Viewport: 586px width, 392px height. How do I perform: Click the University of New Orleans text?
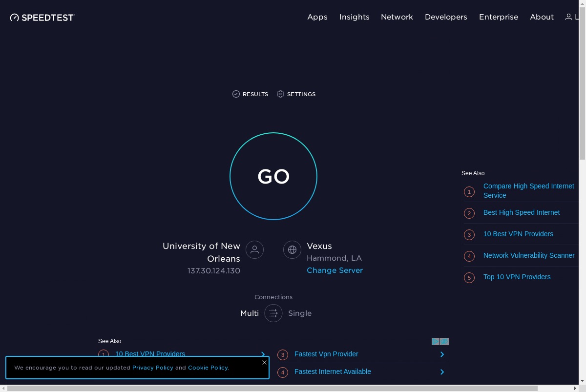point(201,252)
